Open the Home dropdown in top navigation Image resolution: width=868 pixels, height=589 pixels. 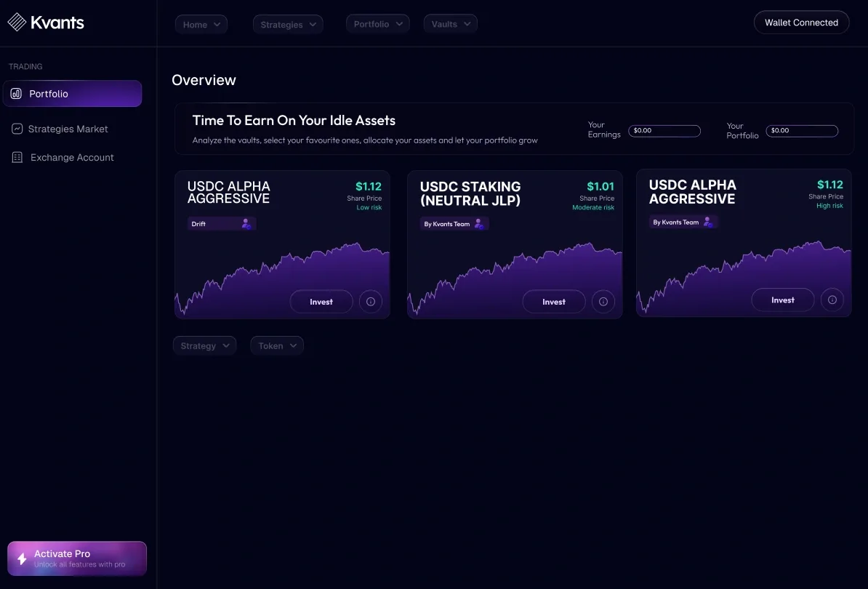click(x=201, y=24)
